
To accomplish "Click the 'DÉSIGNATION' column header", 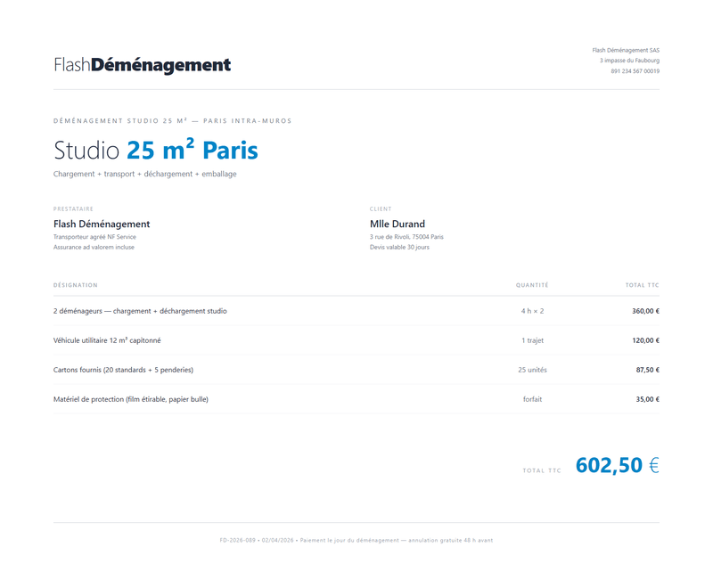I will (76, 285).
